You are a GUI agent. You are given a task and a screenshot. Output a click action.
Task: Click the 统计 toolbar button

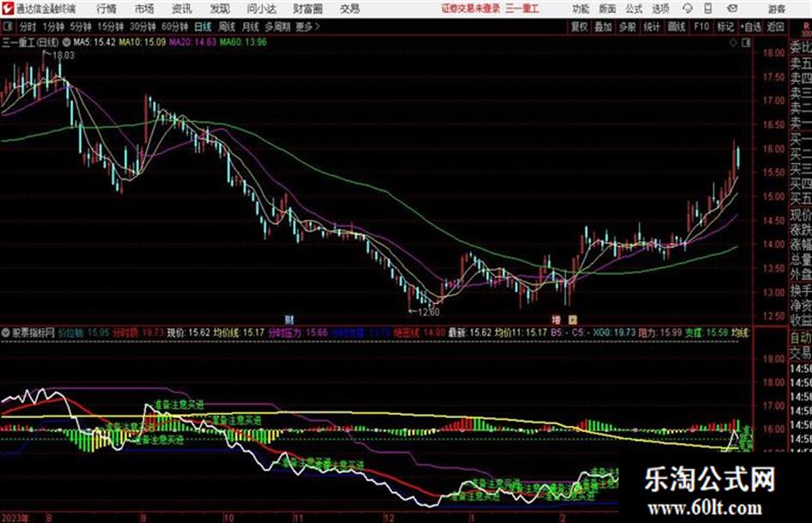pyautogui.click(x=651, y=27)
